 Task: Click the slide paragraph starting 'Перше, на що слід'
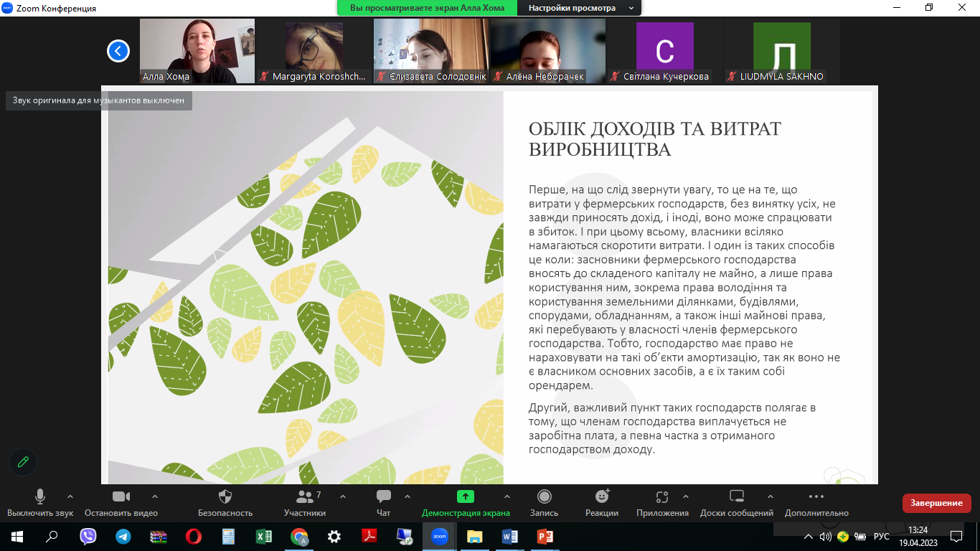tap(684, 287)
